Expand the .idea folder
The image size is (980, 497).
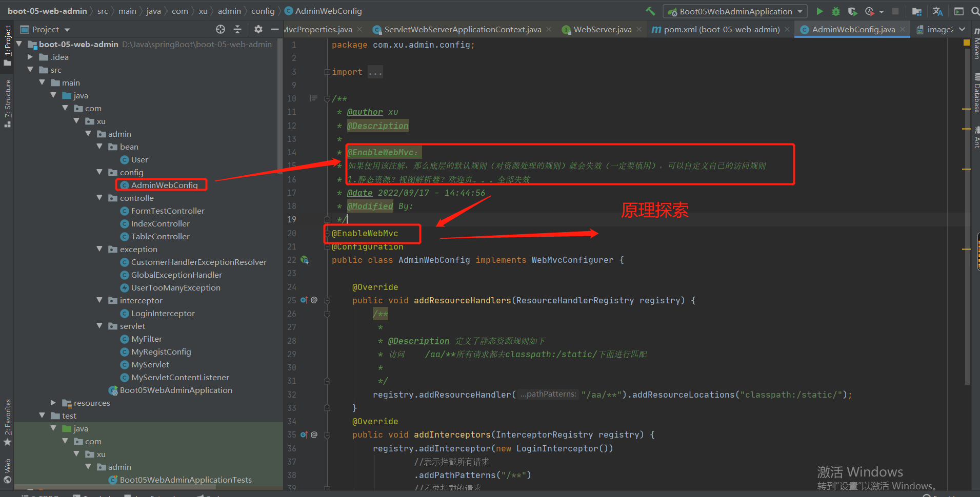(30, 57)
